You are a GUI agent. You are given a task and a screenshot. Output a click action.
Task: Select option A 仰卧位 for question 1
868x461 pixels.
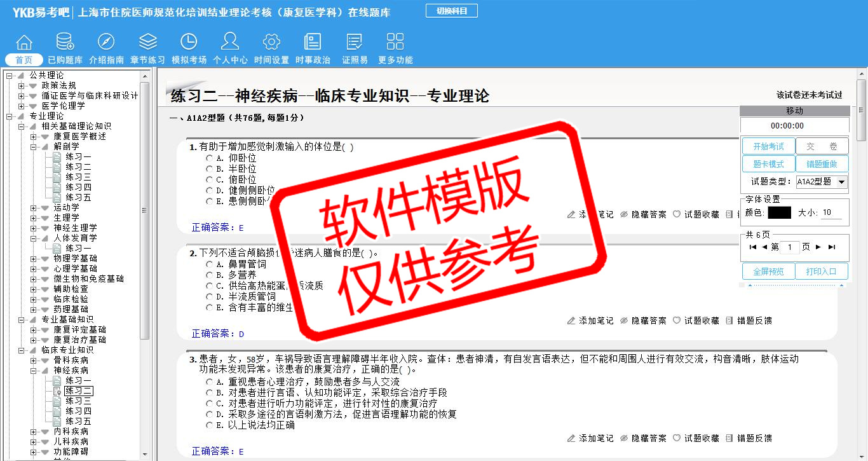pos(209,158)
